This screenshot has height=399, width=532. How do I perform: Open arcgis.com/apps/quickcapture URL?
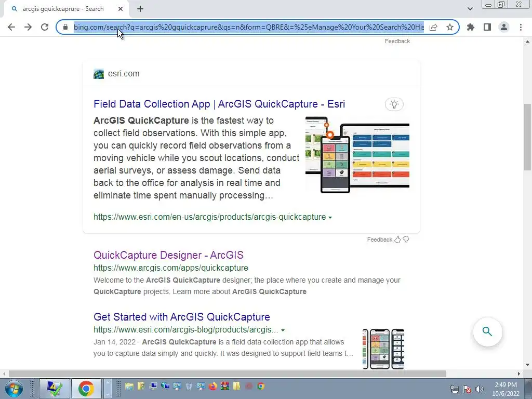coord(170,268)
